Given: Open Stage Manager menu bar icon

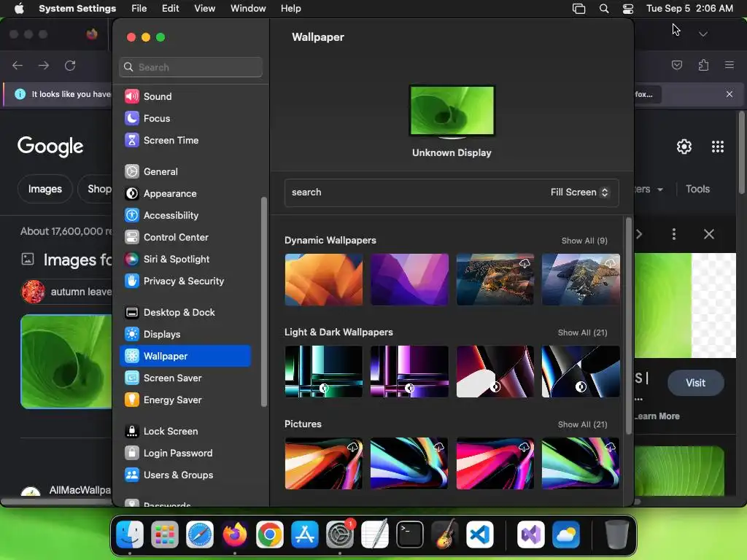Looking at the screenshot, I should (578, 9).
